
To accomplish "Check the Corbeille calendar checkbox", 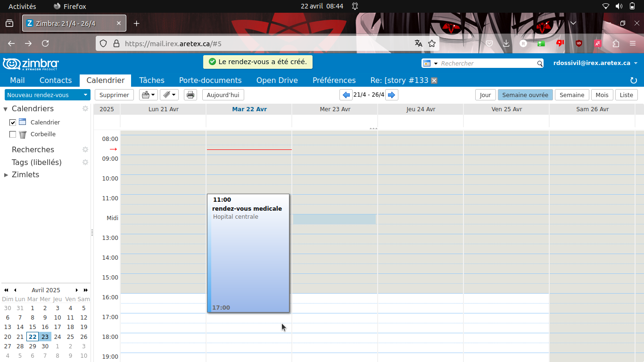I will 13,134.
